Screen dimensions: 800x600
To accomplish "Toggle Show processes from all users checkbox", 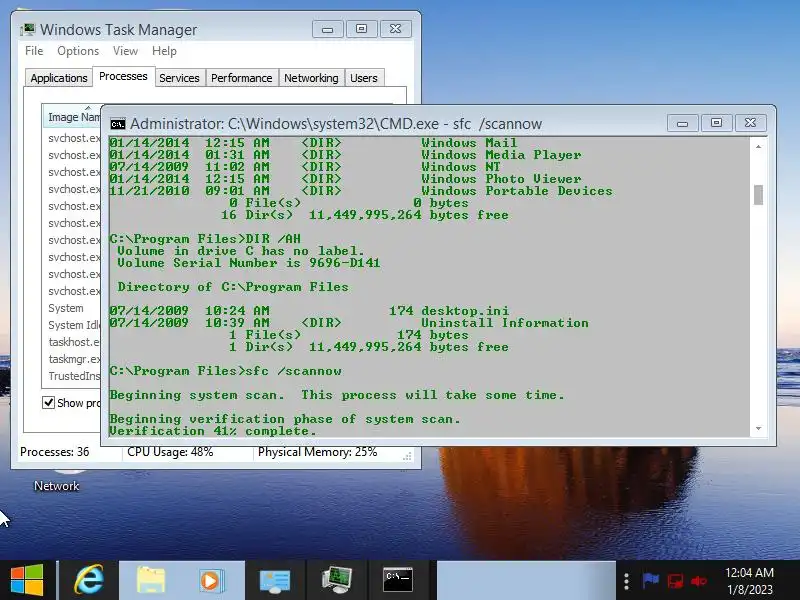I will [x=48, y=403].
